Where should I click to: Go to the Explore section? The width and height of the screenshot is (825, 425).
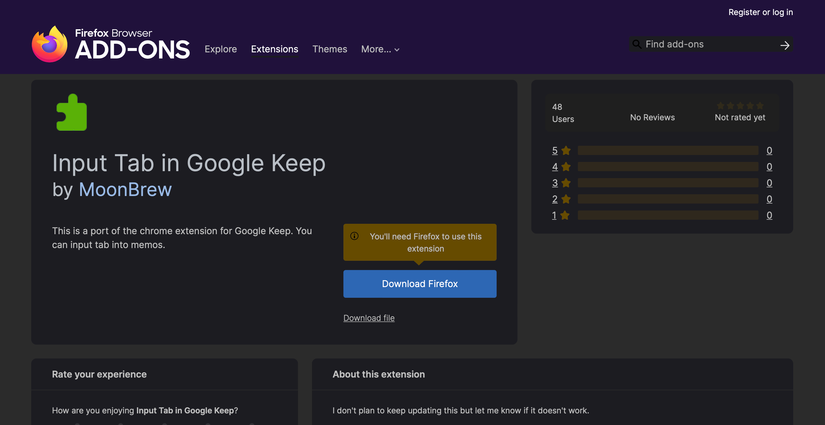tap(220, 49)
